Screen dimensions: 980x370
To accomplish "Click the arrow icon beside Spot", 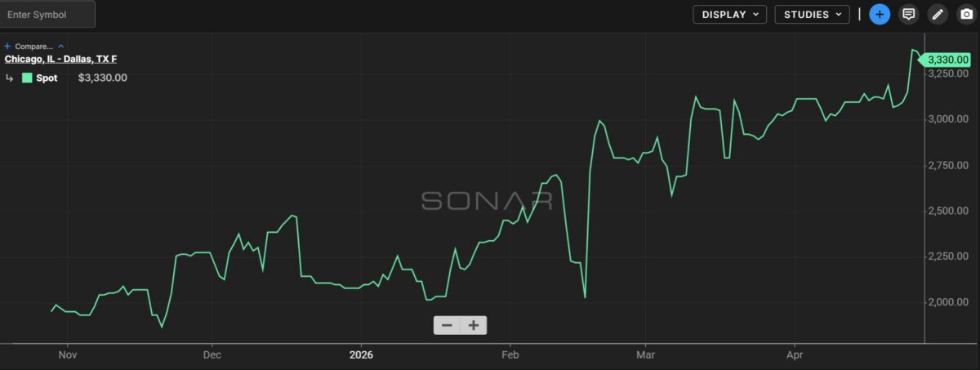I will (10, 78).
